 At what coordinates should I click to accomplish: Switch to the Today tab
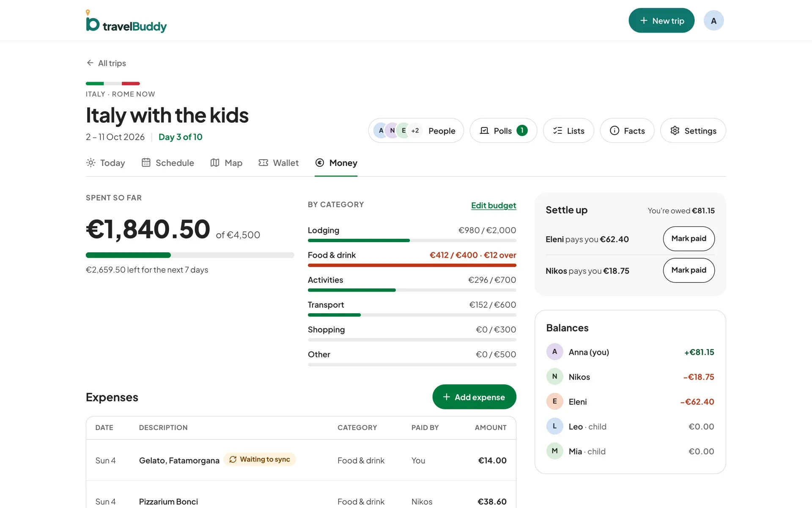coord(106,163)
